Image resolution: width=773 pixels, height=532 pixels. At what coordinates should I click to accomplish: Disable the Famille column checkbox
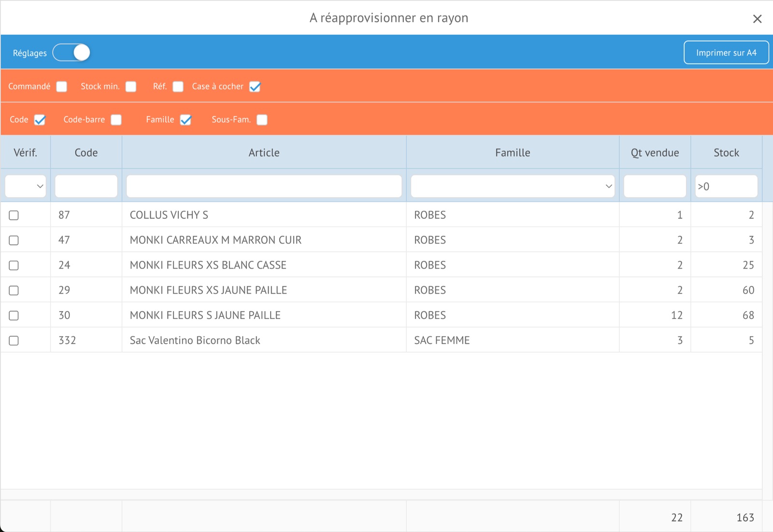click(x=186, y=120)
